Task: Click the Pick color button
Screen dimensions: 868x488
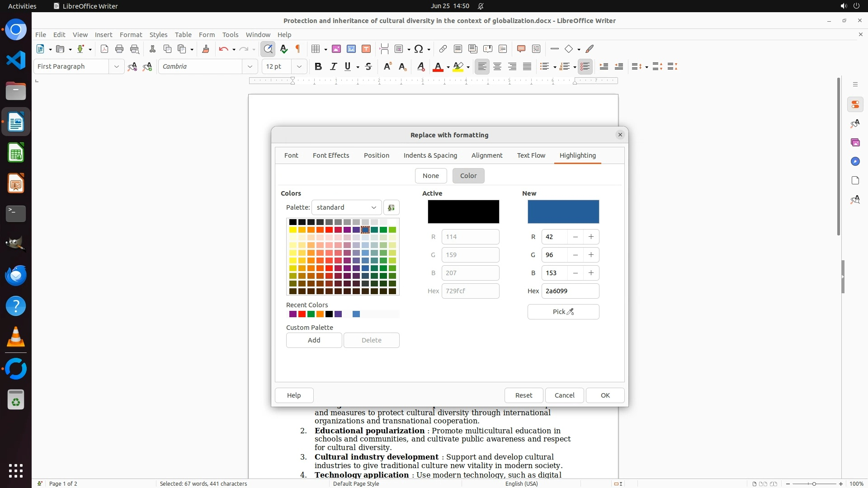Action: (563, 312)
